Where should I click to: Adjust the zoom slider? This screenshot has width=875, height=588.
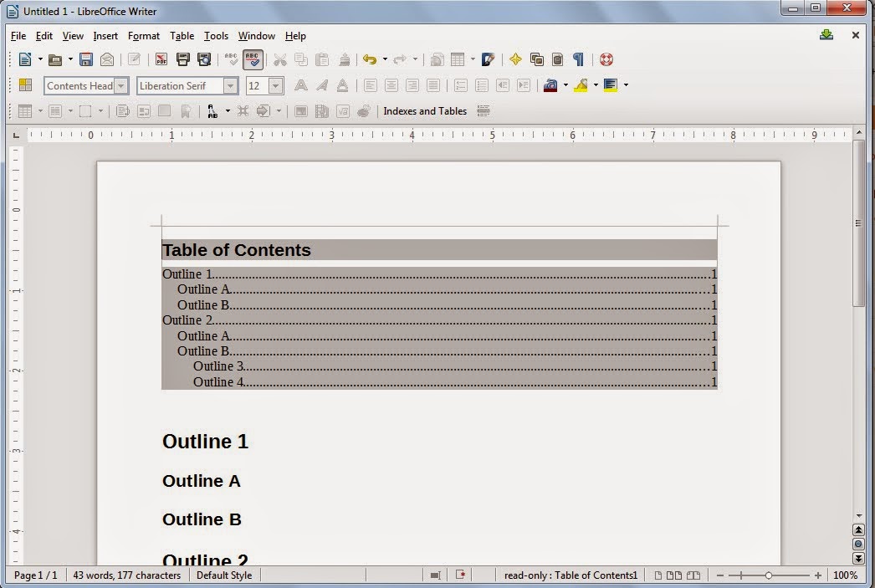pyautogui.click(x=767, y=575)
